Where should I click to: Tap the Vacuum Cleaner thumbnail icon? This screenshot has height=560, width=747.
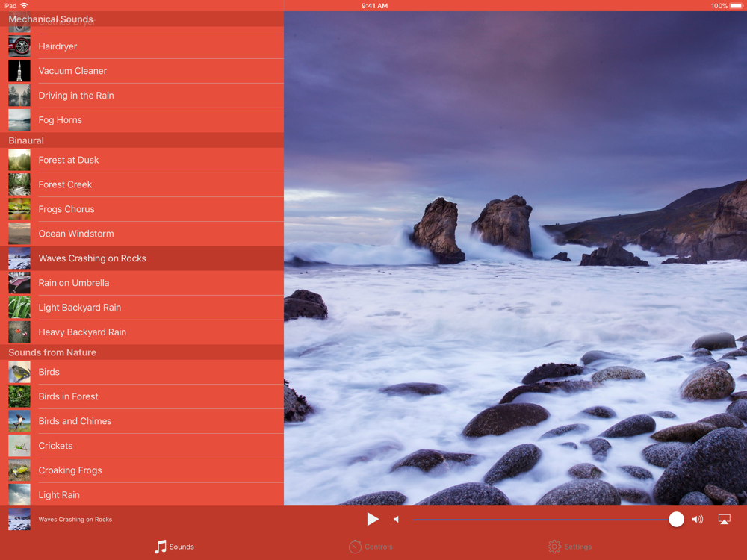coord(19,71)
